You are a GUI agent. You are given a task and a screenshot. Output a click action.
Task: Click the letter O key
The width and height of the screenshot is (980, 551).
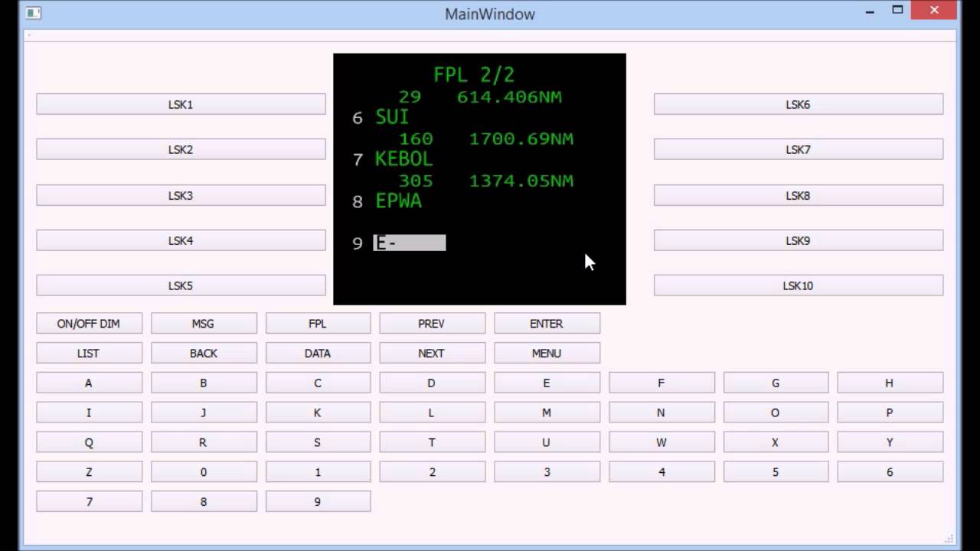click(x=776, y=412)
